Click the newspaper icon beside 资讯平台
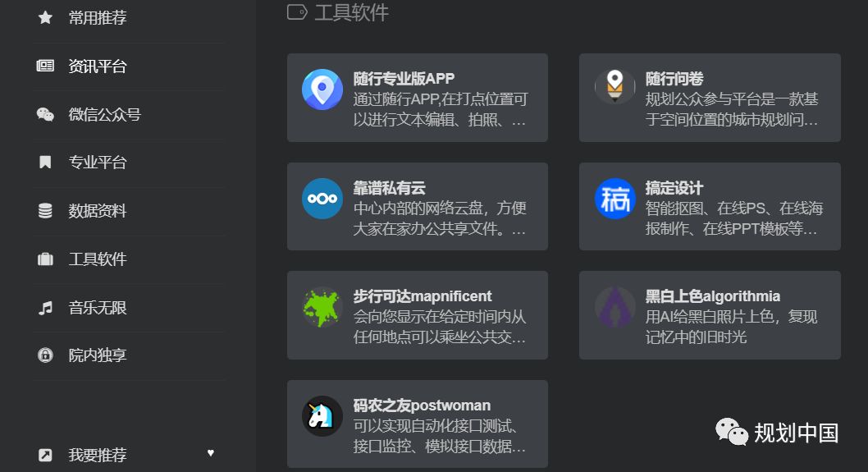868x472 pixels. point(45,66)
